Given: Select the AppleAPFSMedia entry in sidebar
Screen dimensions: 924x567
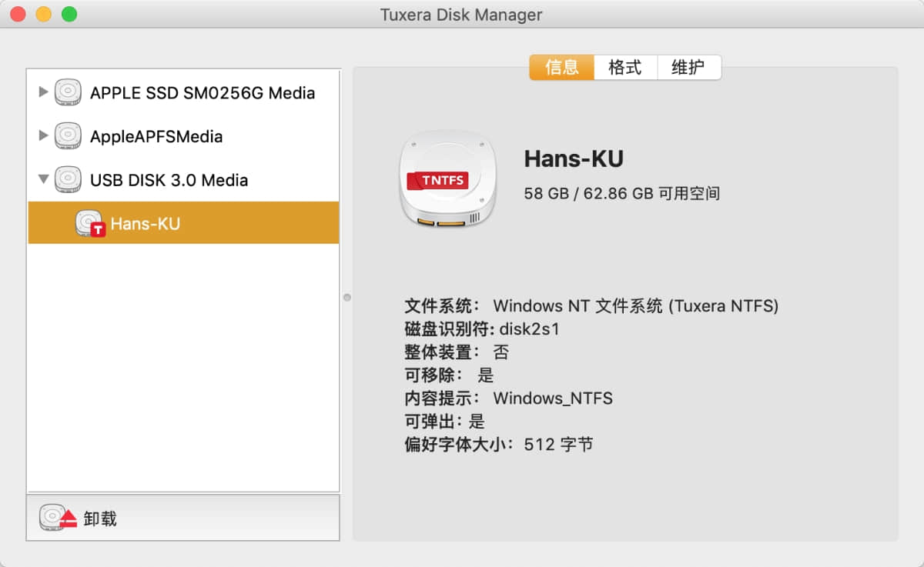Looking at the screenshot, I should tap(156, 137).
